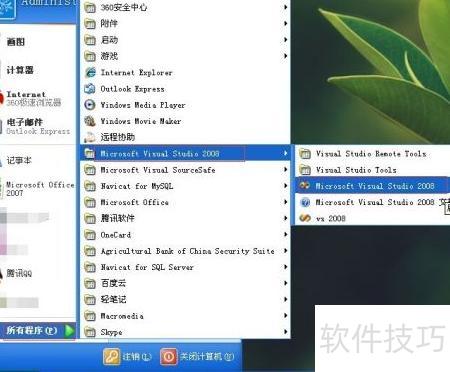
Task: Open 电子邮件 Outlook Express shortcut
Action: click(38, 126)
